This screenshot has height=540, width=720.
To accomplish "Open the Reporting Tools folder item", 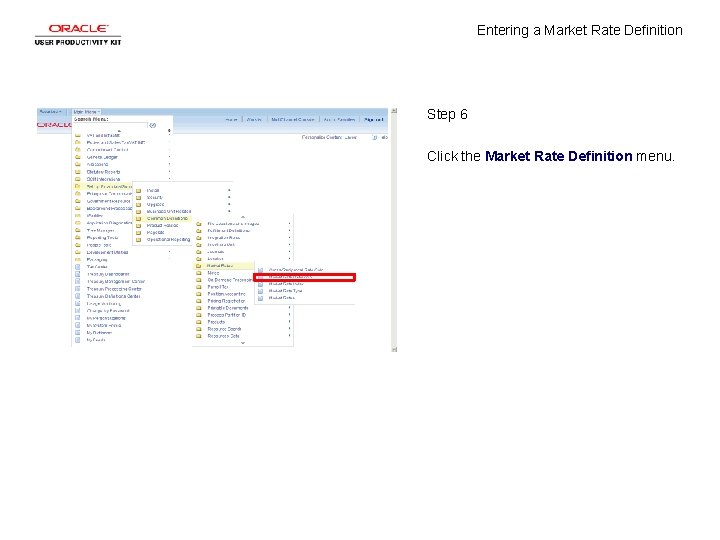I will point(102,238).
